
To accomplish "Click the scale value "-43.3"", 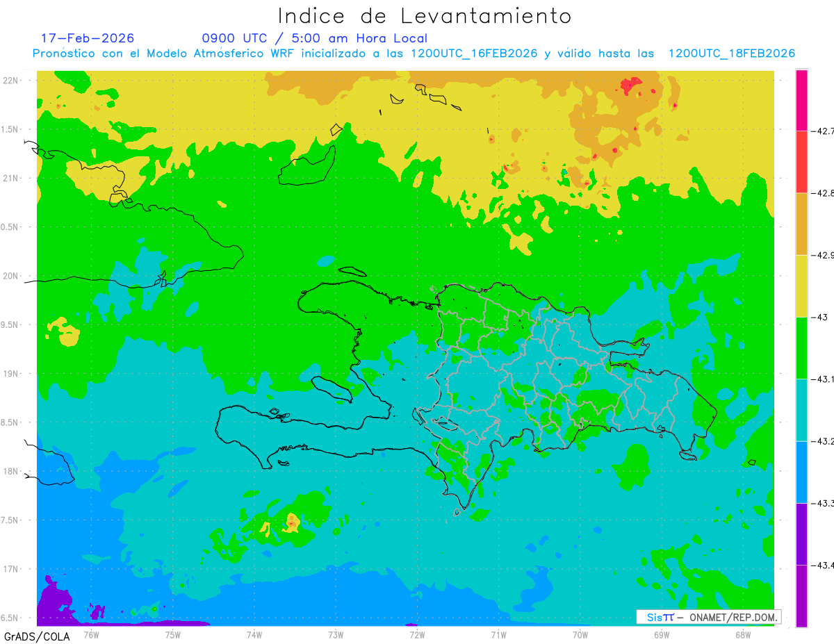I will [822, 503].
